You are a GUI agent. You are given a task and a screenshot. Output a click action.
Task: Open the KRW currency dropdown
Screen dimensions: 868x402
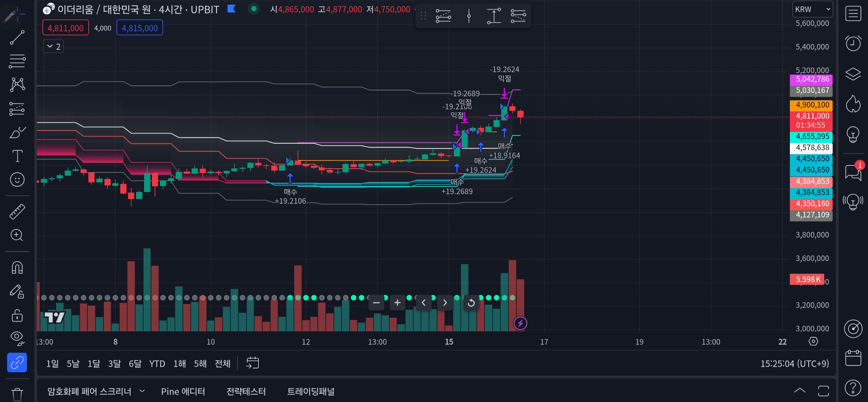812,9
